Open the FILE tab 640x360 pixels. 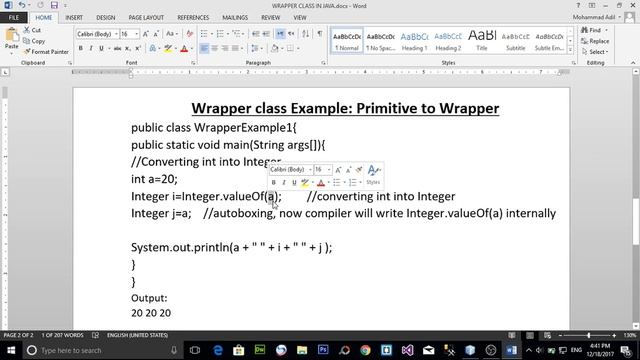(14, 18)
